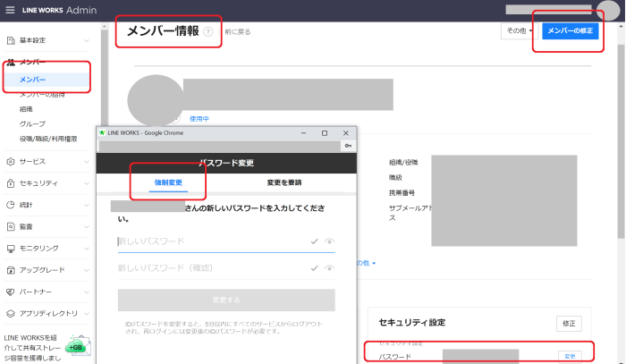The image size is (626, 364).
Task: Select the メンバー submenu item
Action: (x=47, y=80)
